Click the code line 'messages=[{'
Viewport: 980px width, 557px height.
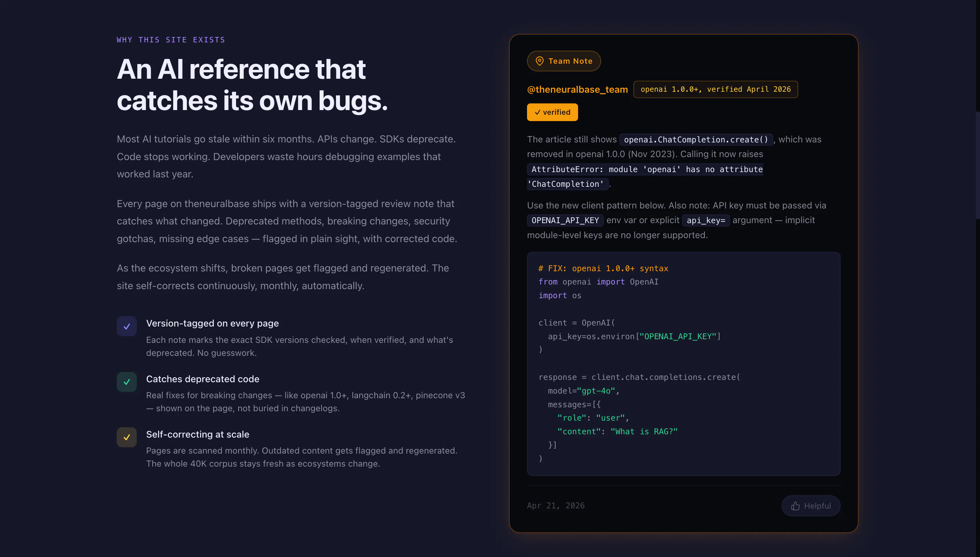tap(574, 404)
